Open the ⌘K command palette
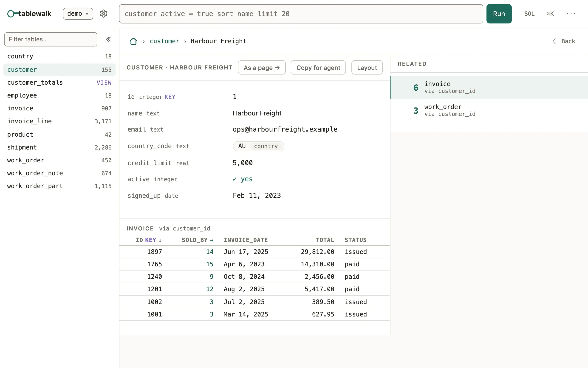Screen dimensions: 588x368 pos(550,14)
